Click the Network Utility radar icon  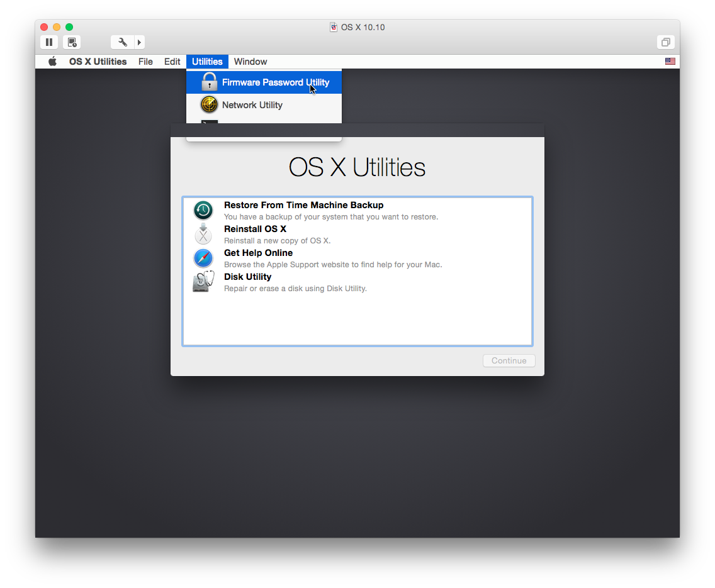210,105
